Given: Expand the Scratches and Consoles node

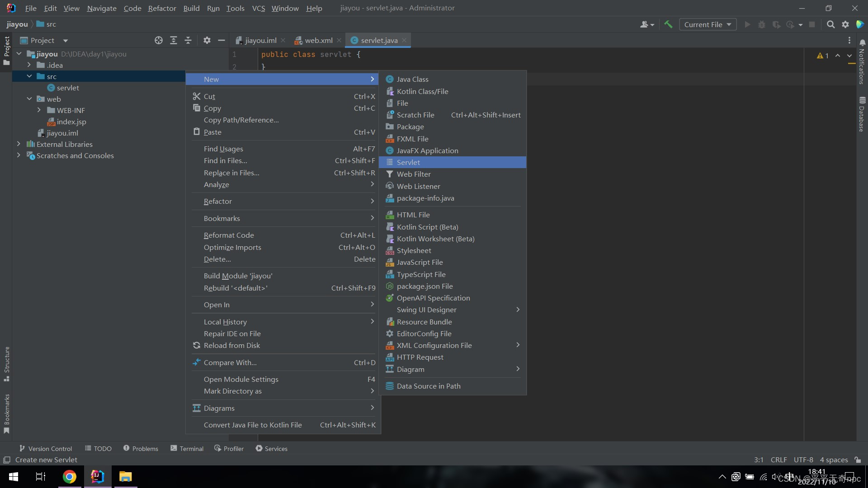Looking at the screenshot, I should (18, 155).
